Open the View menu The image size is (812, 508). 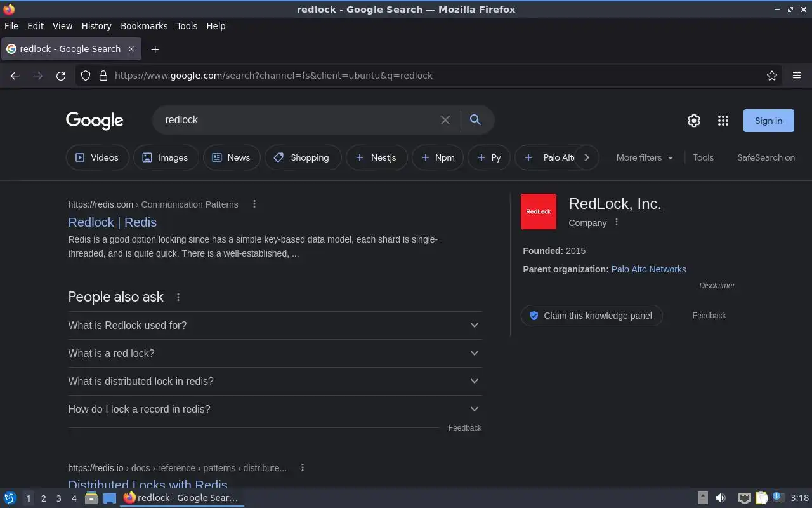click(x=62, y=26)
